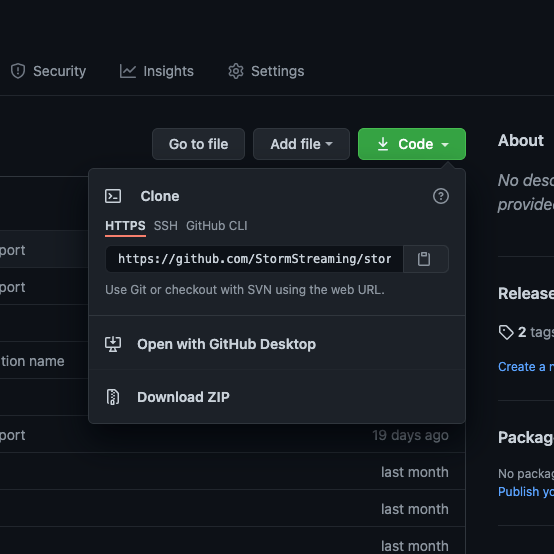Click the '19 days ago' timestamp

pos(410,435)
